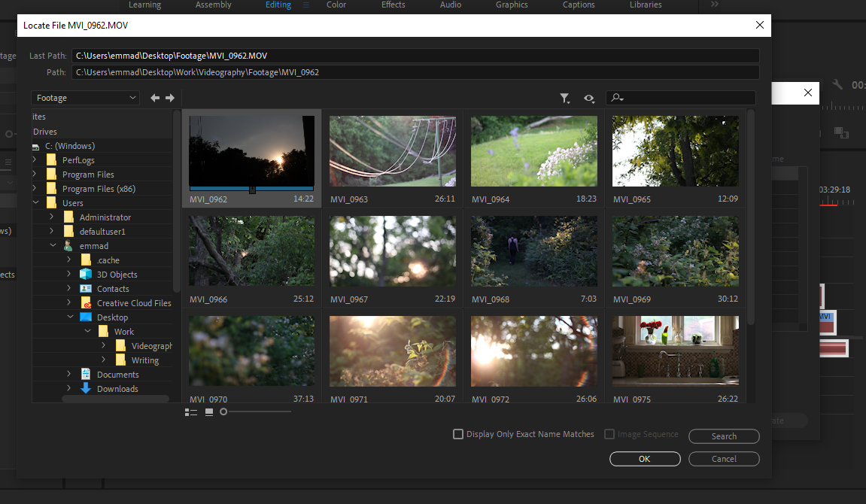Collapse the emmad user folder
The width and height of the screenshot is (866, 504).
tap(53, 245)
